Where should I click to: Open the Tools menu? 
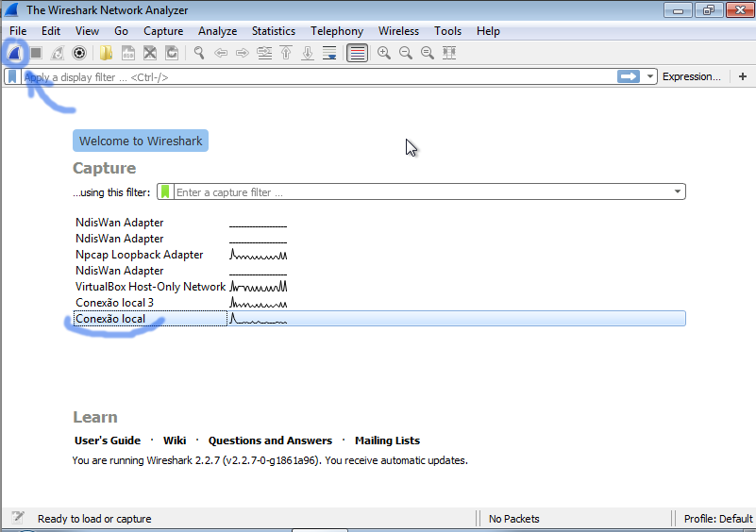[447, 31]
